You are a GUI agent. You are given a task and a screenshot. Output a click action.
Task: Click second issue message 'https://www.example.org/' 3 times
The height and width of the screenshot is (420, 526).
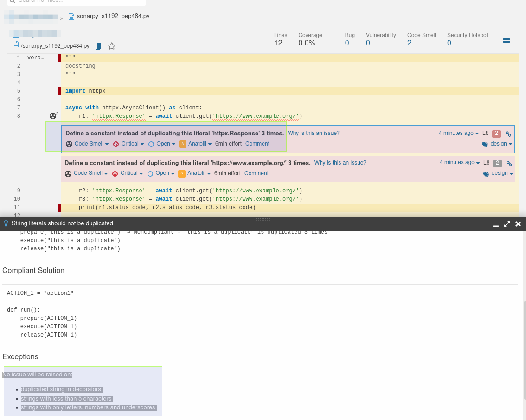[x=187, y=163]
